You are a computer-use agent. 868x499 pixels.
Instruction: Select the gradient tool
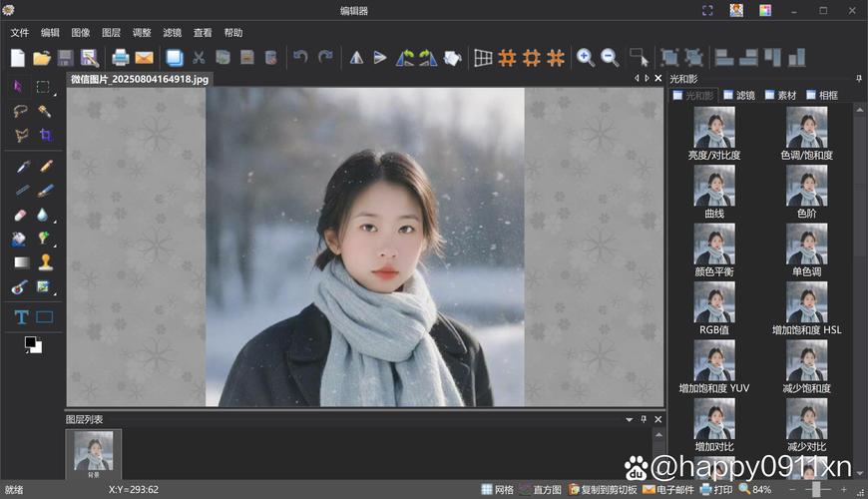tap(22, 261)
